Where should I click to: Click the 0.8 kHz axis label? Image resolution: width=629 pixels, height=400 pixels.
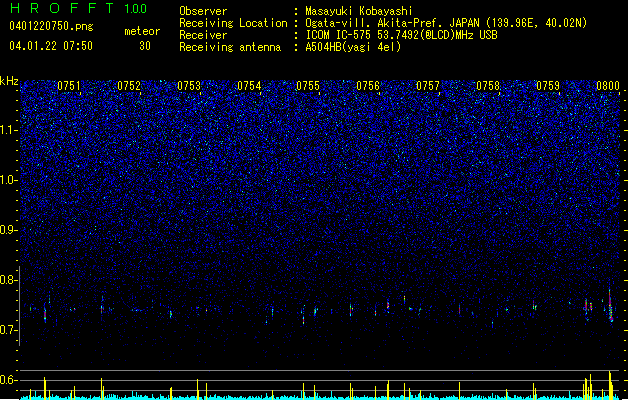(x=8, y=280)
